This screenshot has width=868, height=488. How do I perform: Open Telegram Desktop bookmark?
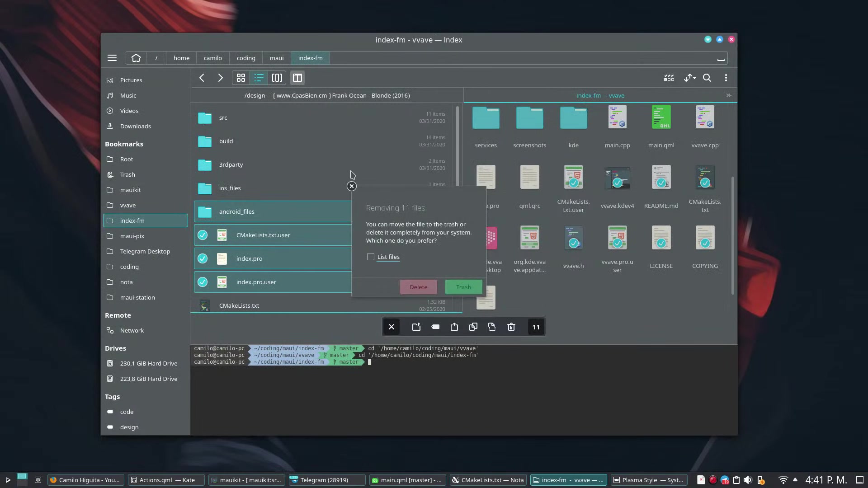click(x=145, y=251)
